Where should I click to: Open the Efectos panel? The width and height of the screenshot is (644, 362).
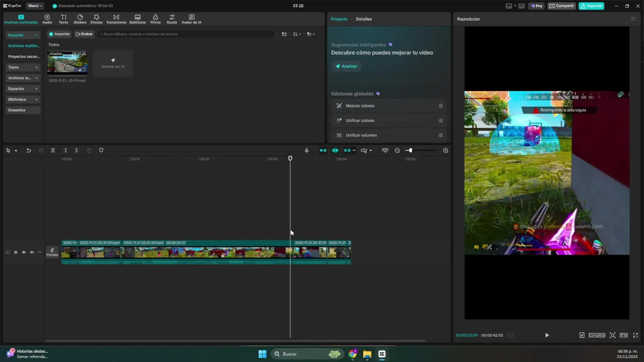pos(97,19)
